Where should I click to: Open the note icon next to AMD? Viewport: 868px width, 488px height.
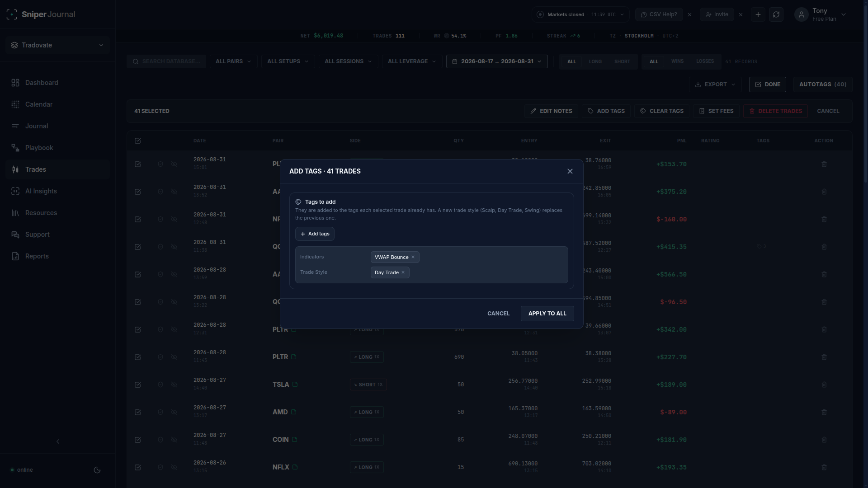(x=293, y=412)
